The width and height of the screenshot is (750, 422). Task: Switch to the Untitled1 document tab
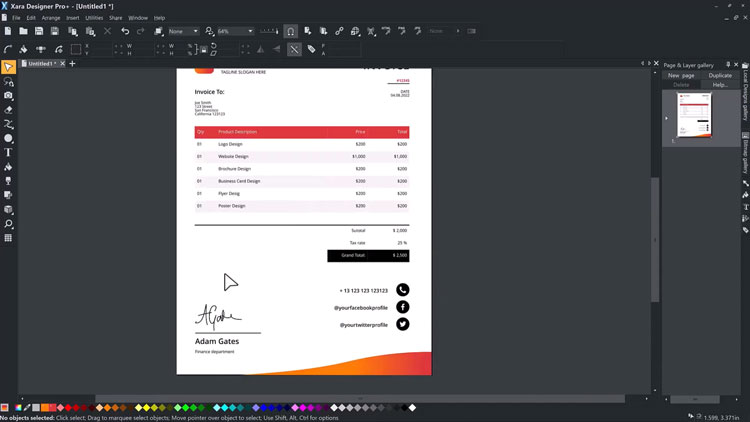point(40,64)
